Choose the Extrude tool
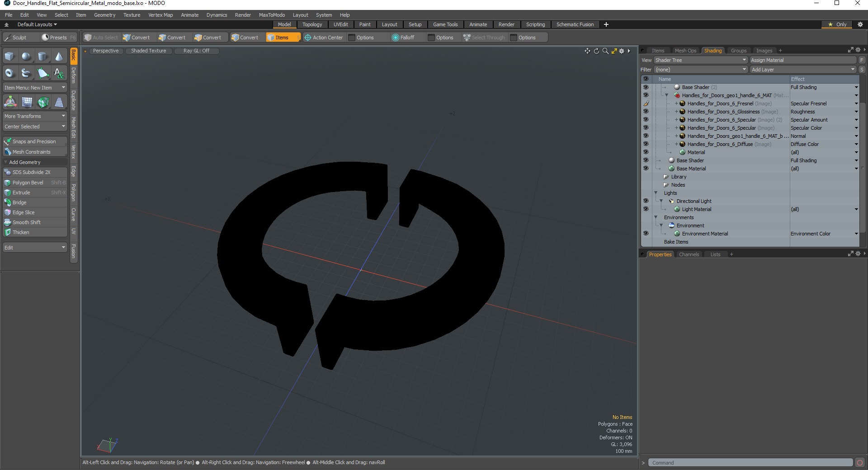This screenshot has width=868, height=470. [x=35, y=193]
